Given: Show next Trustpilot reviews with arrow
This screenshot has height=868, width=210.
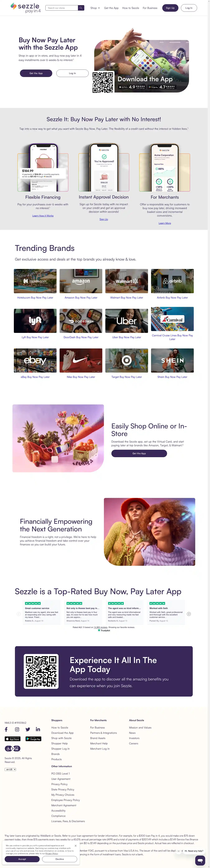Looking at the screenshot, I should (x=189, y=614).
